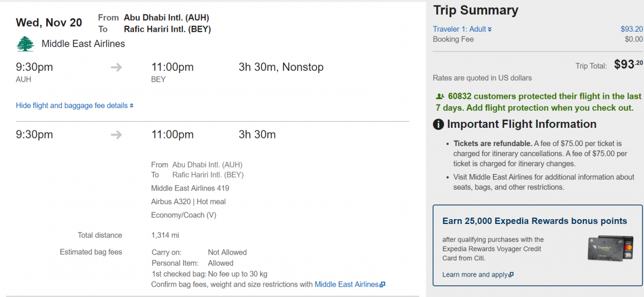Viewport: 644px width, 297px height.
Task: Hide flight and baggage fee details
Action: 71,106
